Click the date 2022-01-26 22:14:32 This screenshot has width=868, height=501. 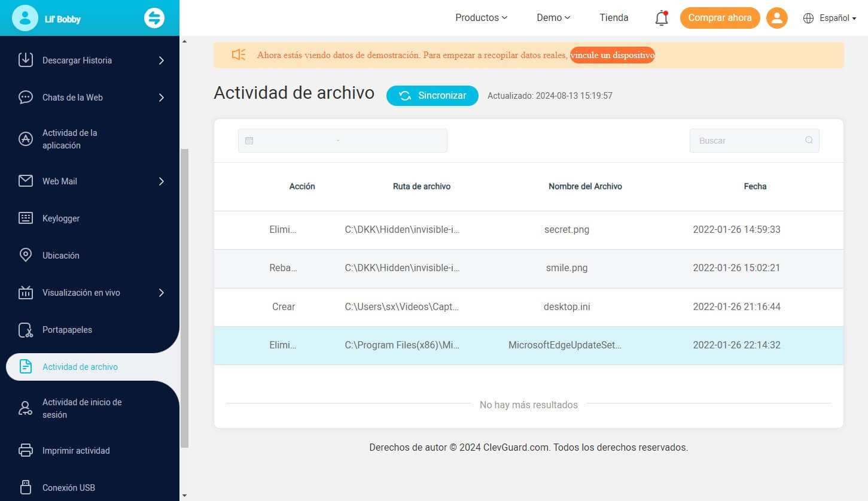coord(736,345)
